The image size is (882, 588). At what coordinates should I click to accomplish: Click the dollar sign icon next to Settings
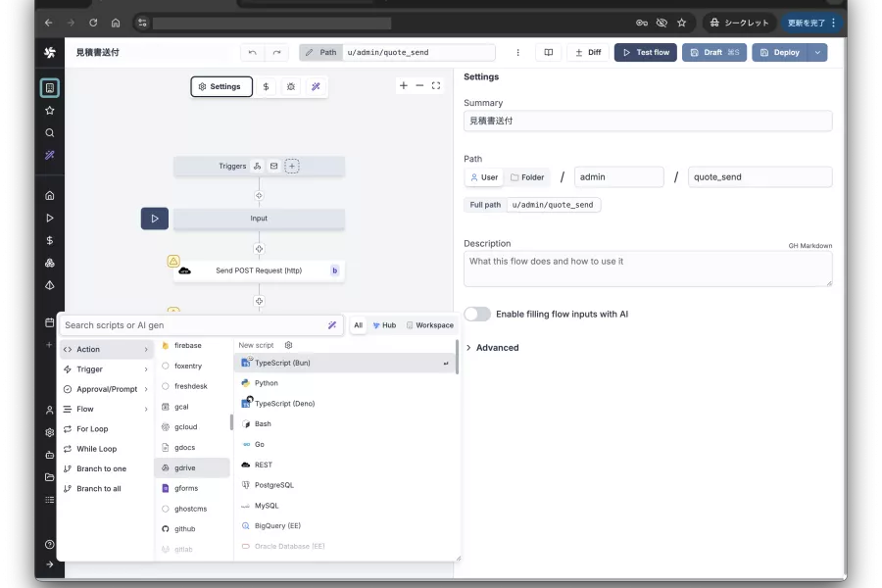266,86
